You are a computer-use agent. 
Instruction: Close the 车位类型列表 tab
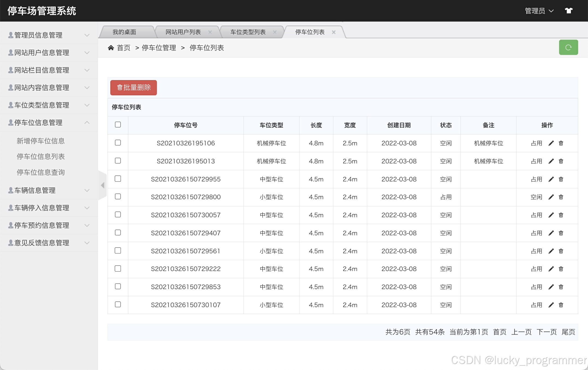point(275,32)
